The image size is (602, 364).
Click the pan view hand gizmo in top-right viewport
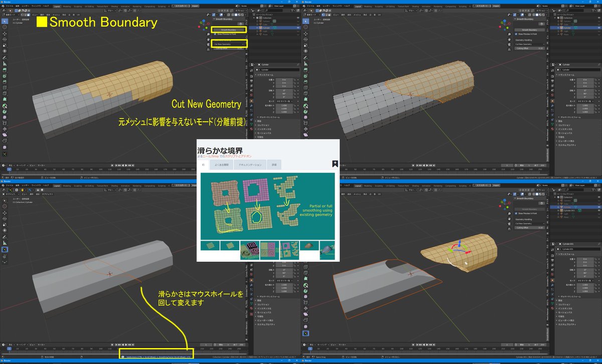[509, 39]
